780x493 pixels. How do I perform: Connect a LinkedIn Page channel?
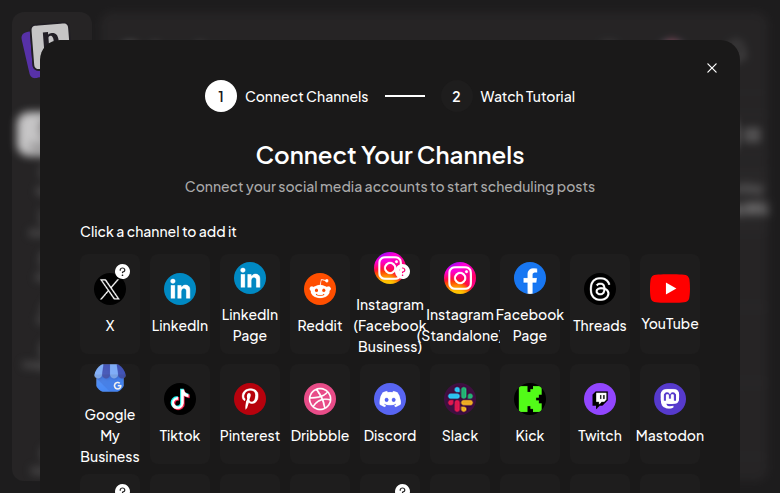[250, 304]
